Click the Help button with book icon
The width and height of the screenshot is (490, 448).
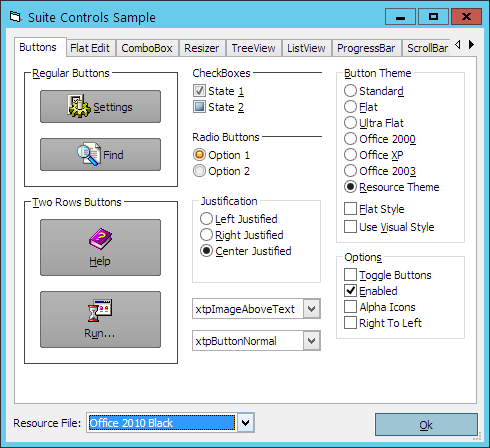point(100,247)
